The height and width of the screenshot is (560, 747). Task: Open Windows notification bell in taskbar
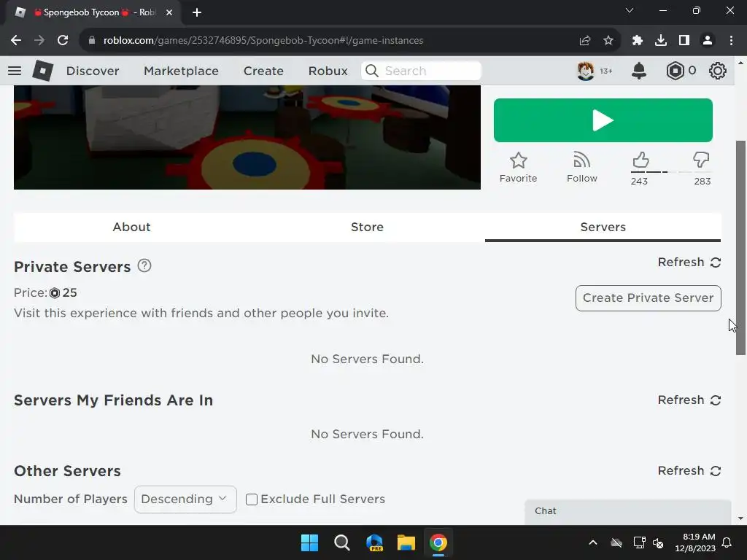(x=727, y=542)
